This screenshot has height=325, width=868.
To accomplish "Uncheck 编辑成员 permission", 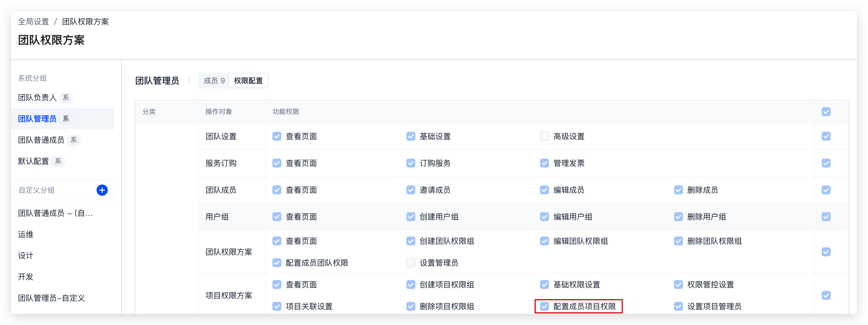I will click(x=544, y=190).
